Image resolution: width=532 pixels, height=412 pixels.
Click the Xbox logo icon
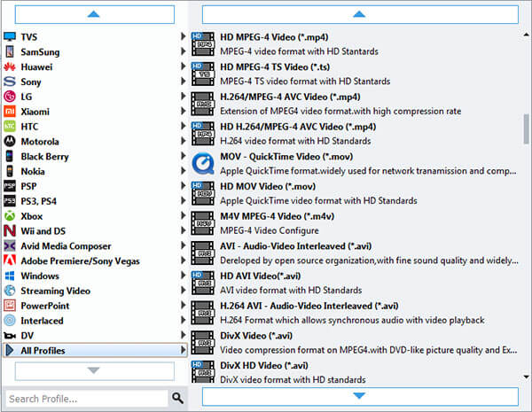click(10, 216)
